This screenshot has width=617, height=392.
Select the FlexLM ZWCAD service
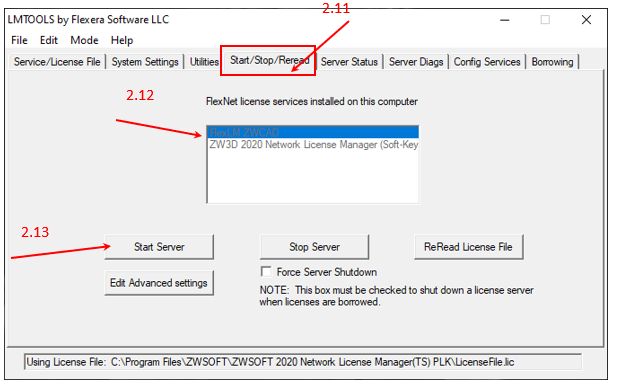tap(313, 132)
